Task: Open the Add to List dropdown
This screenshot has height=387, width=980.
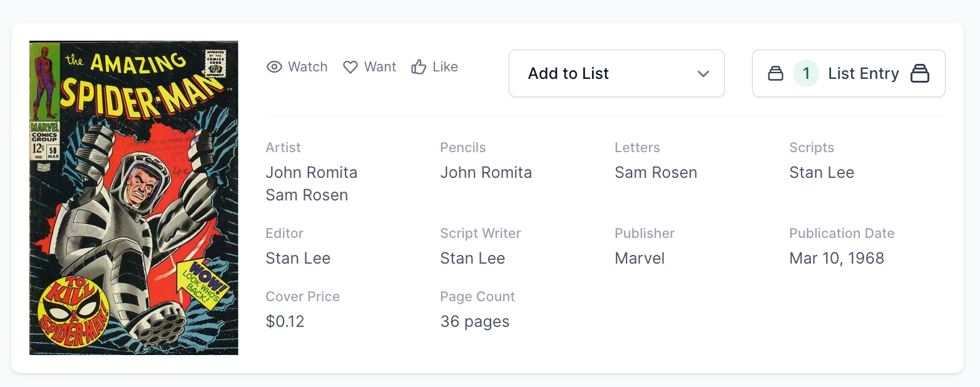Action: click(x=616, y=74)
